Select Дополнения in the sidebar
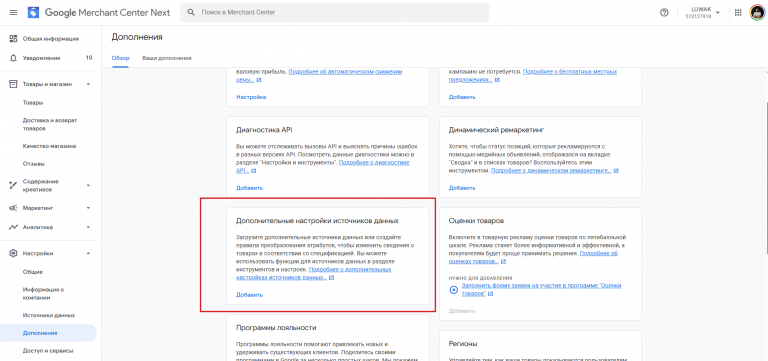 coord(48,333)
